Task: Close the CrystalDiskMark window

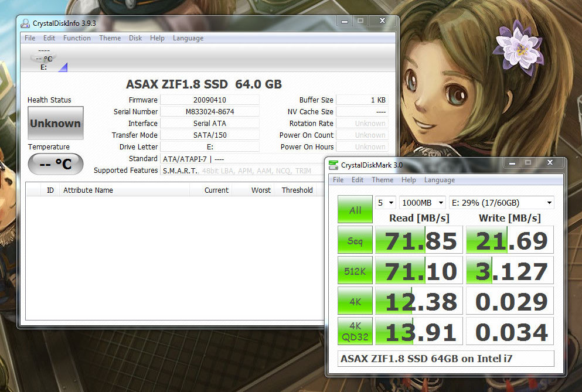Action: coord(550,162)
